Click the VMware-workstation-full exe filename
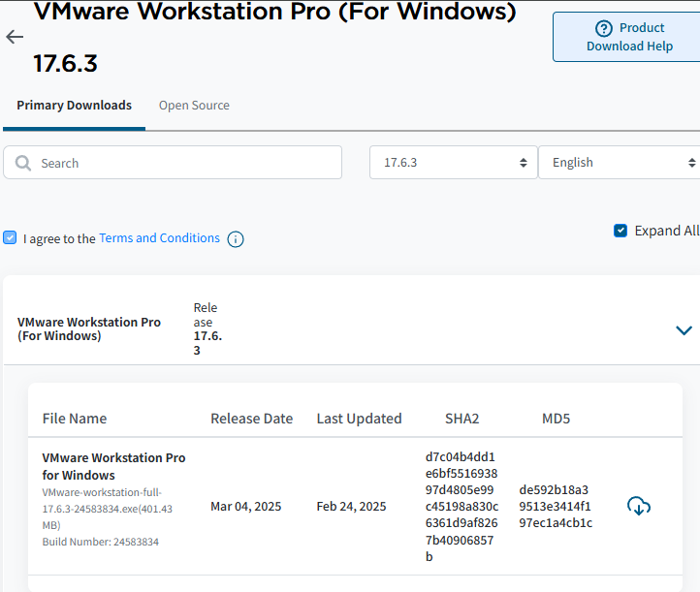 [x=108, y=509]
